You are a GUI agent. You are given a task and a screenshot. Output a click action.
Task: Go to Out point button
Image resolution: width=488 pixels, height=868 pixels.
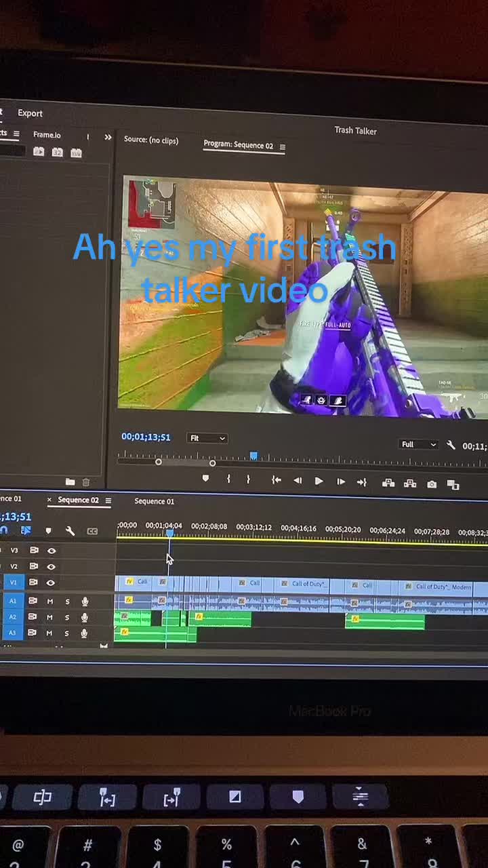(362, 482)
